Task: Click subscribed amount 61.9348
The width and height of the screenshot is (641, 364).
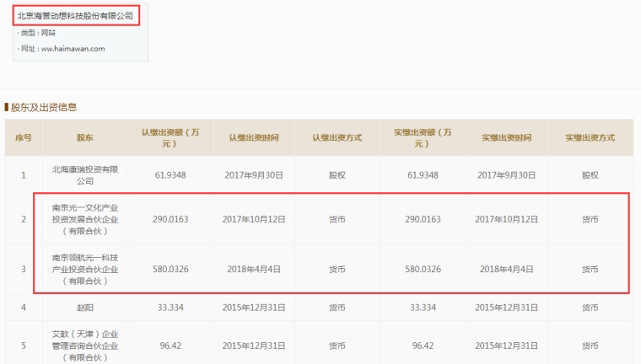Action: (170, 175)
